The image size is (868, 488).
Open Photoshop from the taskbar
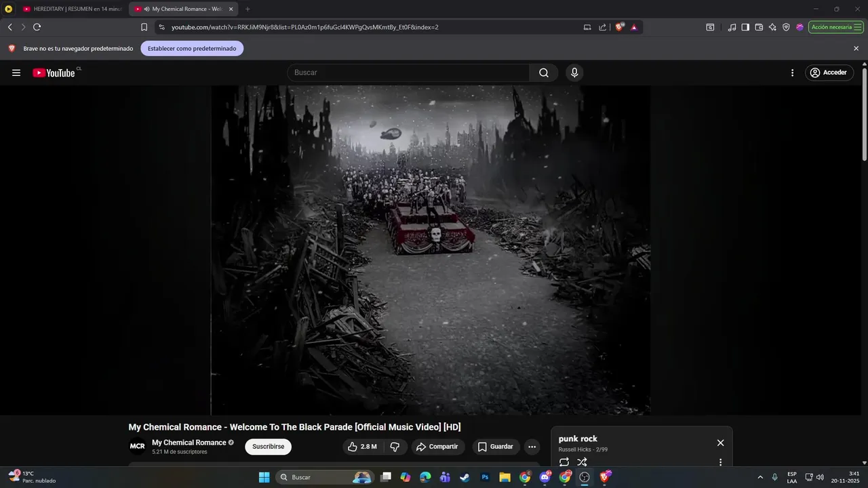[485, 477]
